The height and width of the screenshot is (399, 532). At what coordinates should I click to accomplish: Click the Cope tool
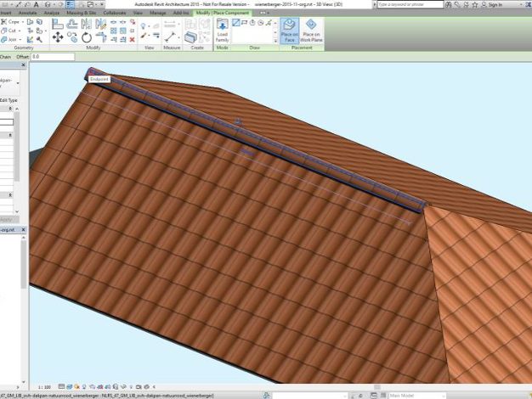10,22
